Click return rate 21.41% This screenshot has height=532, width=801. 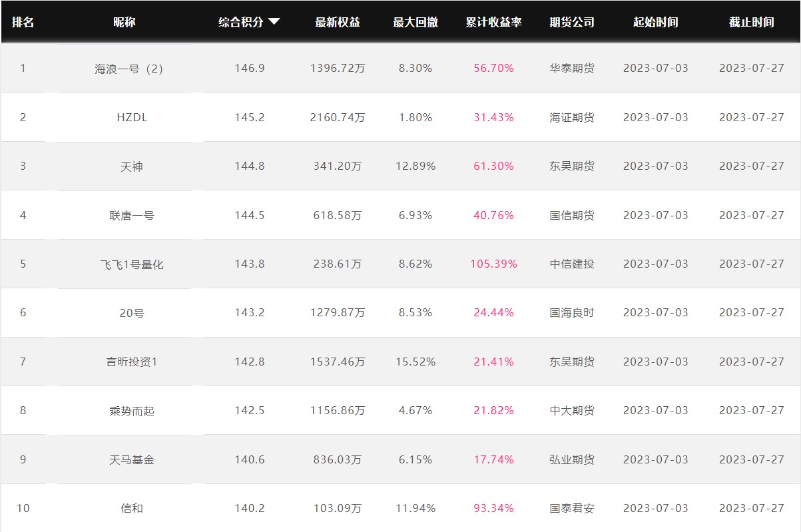(x=494, y=362)
